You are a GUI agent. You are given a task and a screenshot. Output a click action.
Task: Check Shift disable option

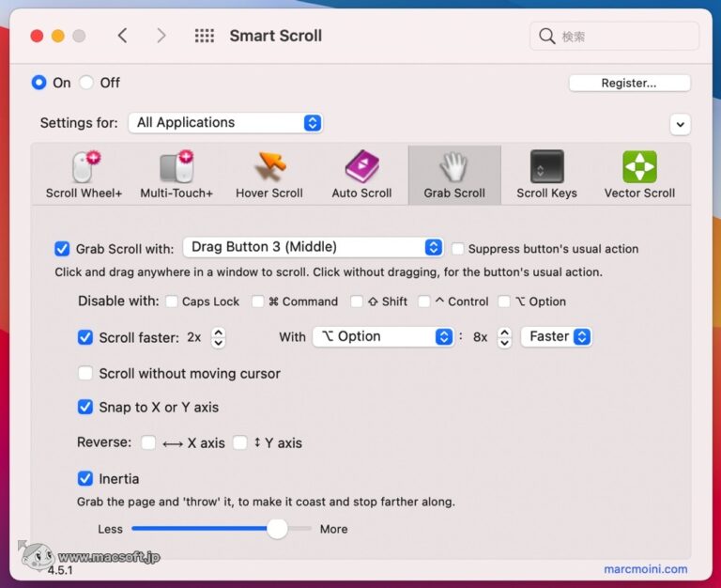click(x=357, y=302)
